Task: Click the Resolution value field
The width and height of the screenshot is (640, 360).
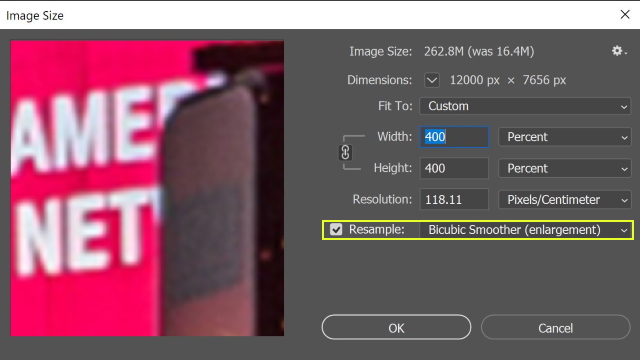Action: point(454,200)
